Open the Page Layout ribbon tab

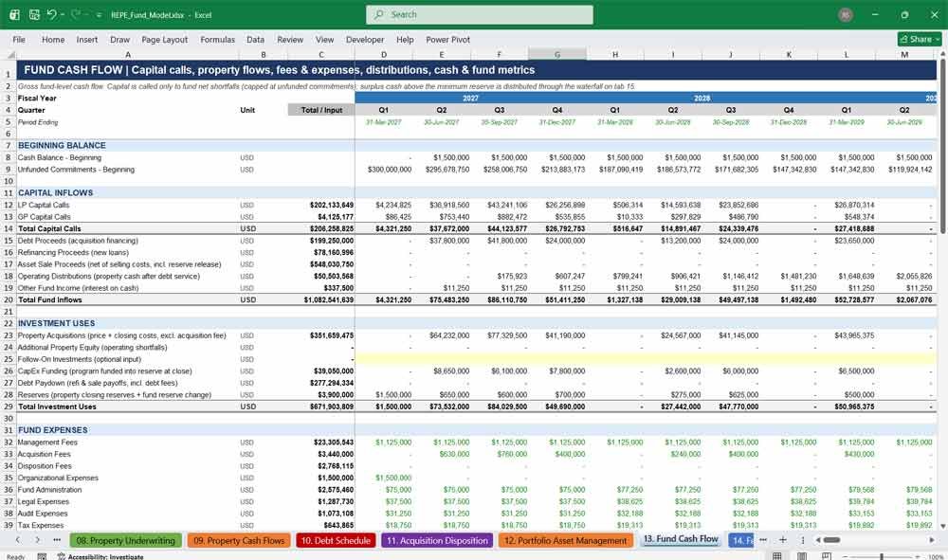pos(164,39)
